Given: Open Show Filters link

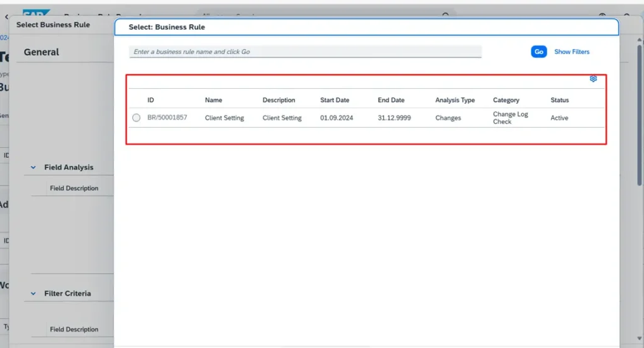Looking at the screenshot, I should [572, 52].
